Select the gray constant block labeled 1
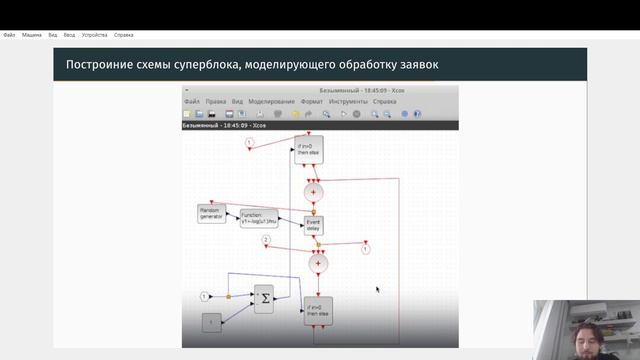 (212, 322)
